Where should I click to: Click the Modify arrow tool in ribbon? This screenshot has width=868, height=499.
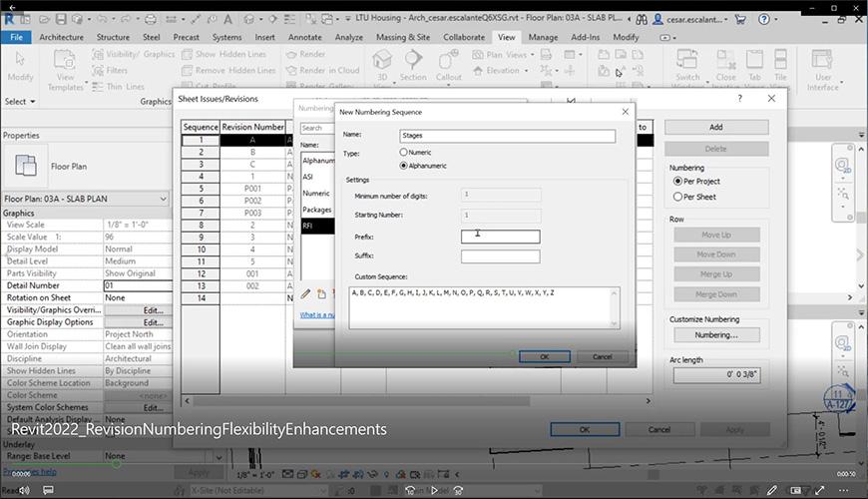[21, 65]
